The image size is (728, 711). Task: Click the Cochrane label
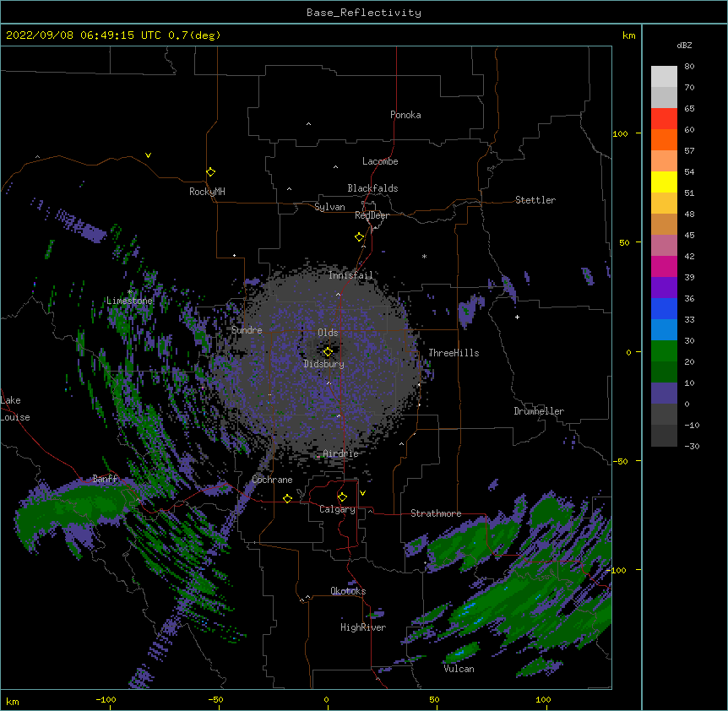(x=272, y=480)
